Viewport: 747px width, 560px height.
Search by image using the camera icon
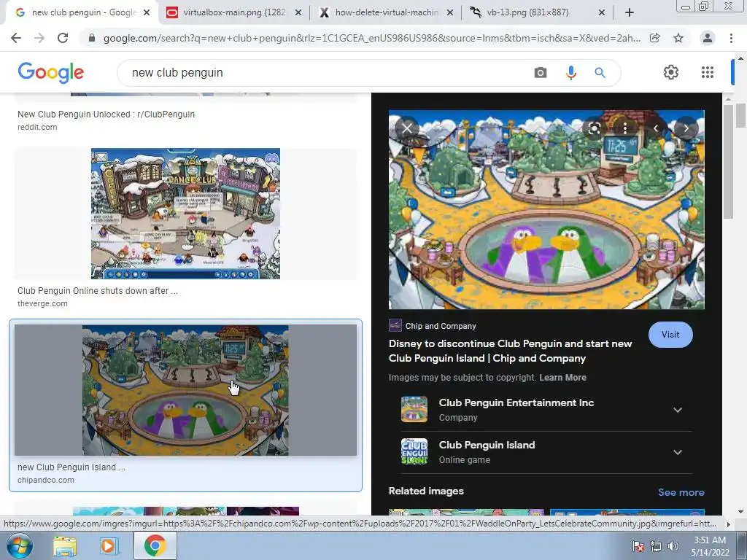pos(541,73)
